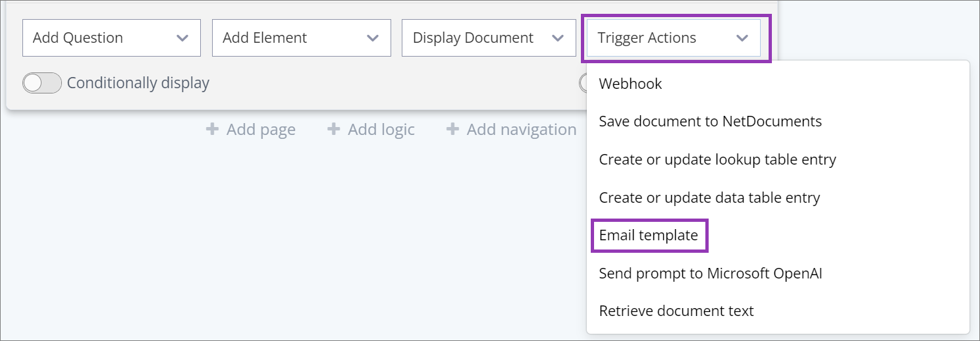Open the Add Element dropdown
This screenshot has height=341, width=980.
coord(302,38)
